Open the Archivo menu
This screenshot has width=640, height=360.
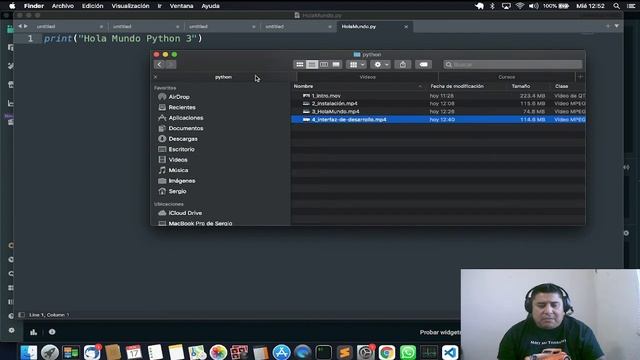(62, 6)
